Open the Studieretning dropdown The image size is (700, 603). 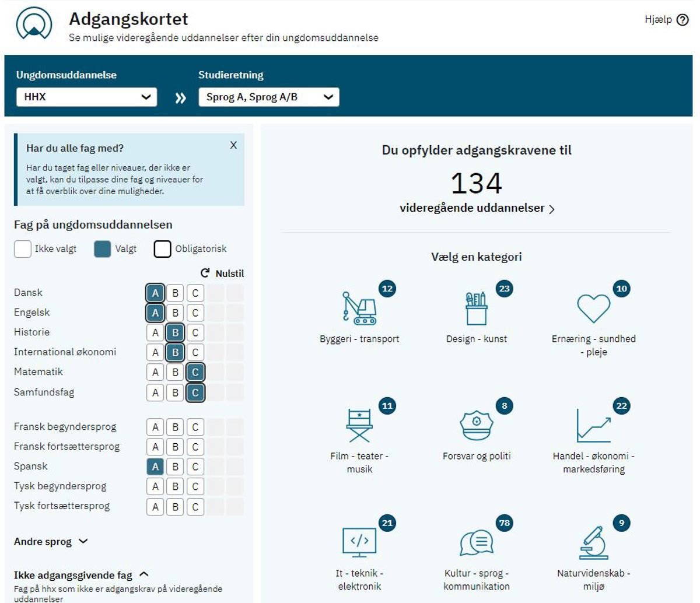coord(269,97)
